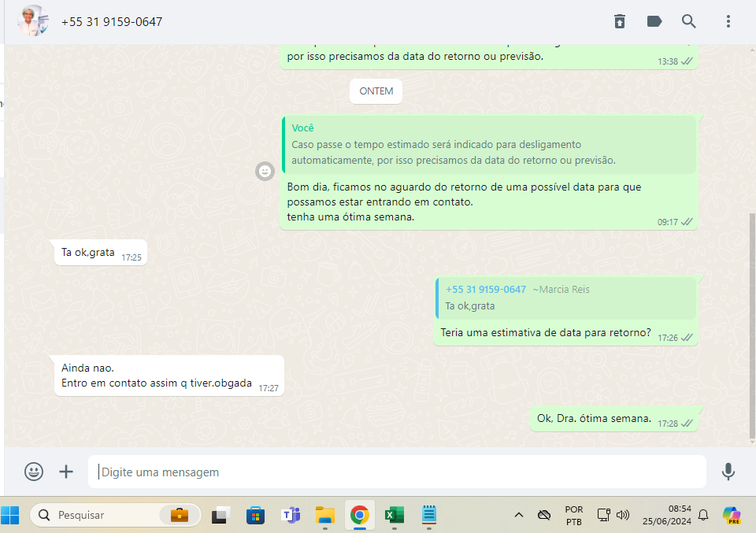This screenshot has width=756, height=533.
Task: Launch Copilot preview icon on taskbar
Action: pos(732,515)
